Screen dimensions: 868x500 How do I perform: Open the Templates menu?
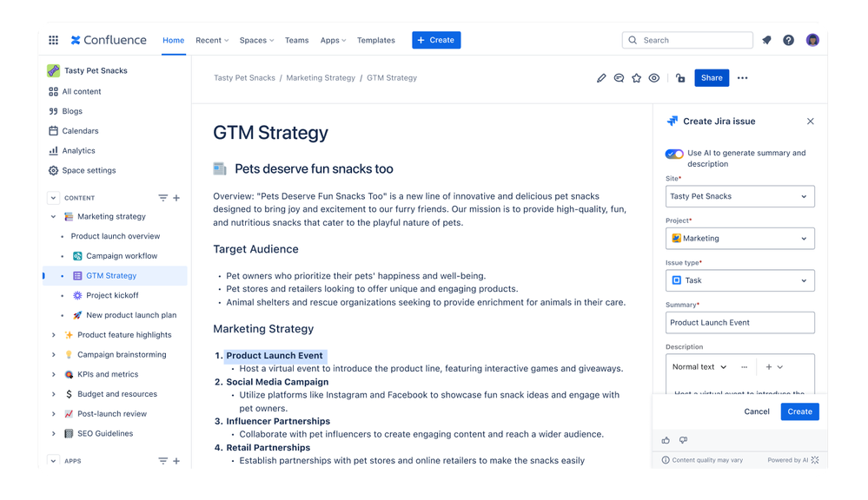(x=375, y=40)
